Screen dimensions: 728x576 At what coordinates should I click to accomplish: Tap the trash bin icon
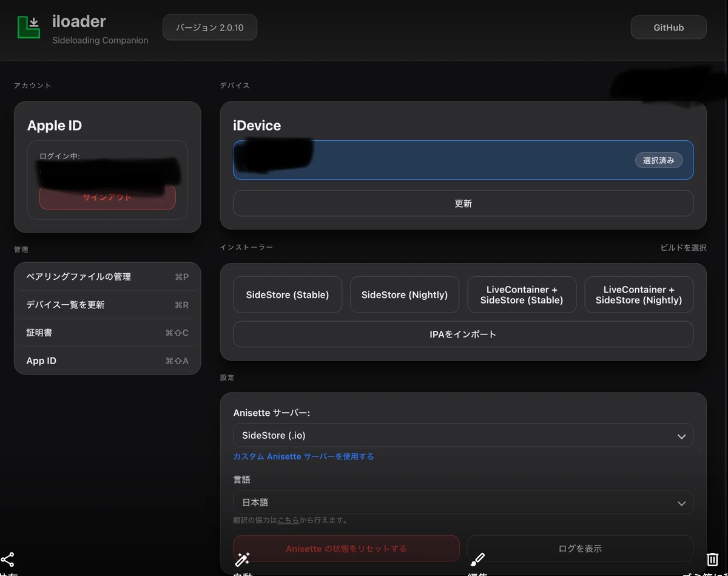click(712, 560)
